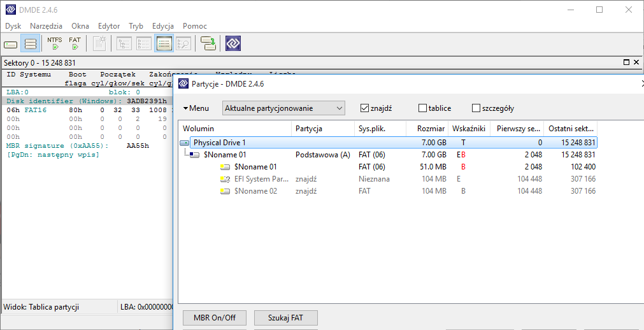Sort by the Pierwszy sektor column header
The image size is (644, 330).
coord(517,129)
